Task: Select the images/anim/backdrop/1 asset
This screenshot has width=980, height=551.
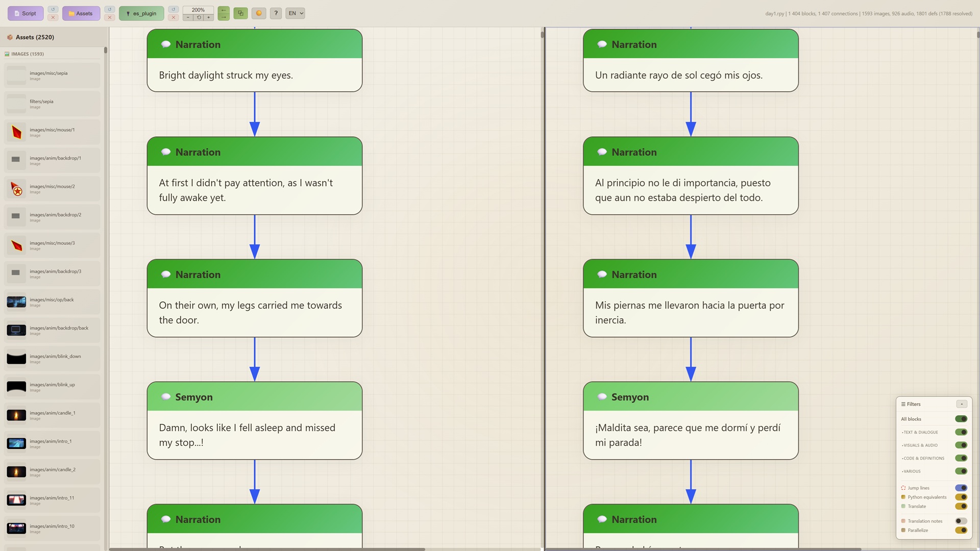Action: [52, 160]
